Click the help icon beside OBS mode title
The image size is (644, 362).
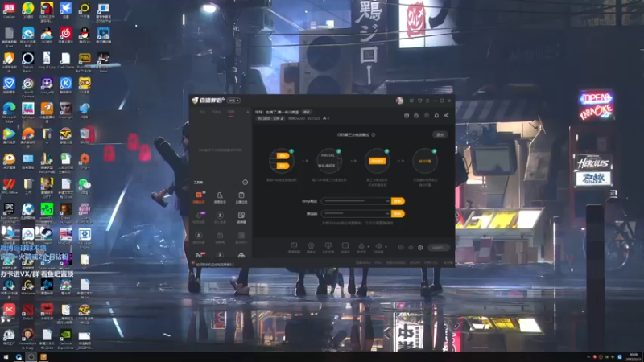click(374, 134)
